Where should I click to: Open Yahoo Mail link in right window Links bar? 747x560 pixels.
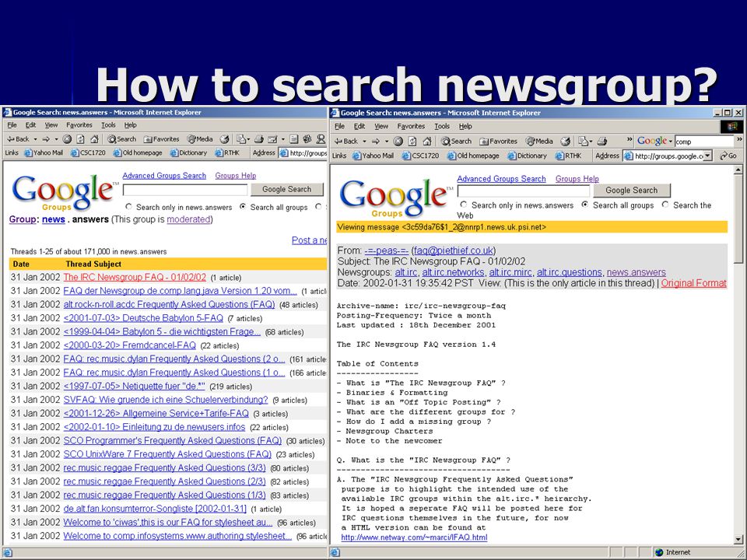(x=373, y=156)
